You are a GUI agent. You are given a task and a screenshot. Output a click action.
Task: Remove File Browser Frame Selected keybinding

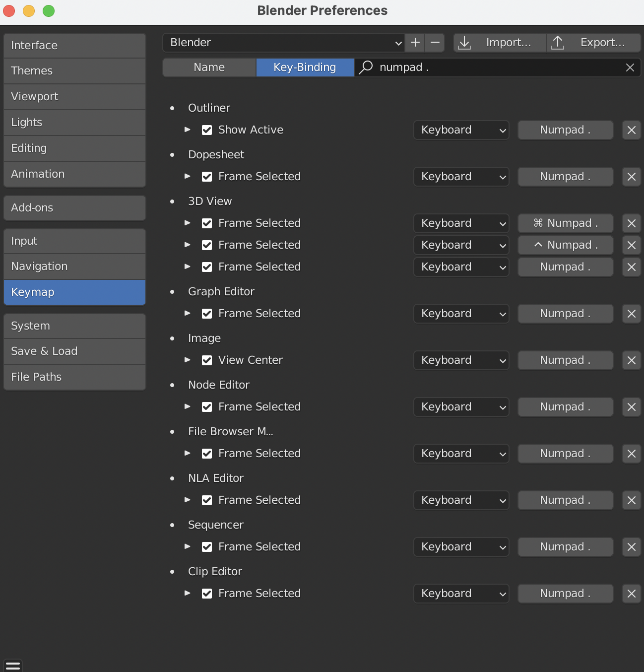[x=632, y=454]
